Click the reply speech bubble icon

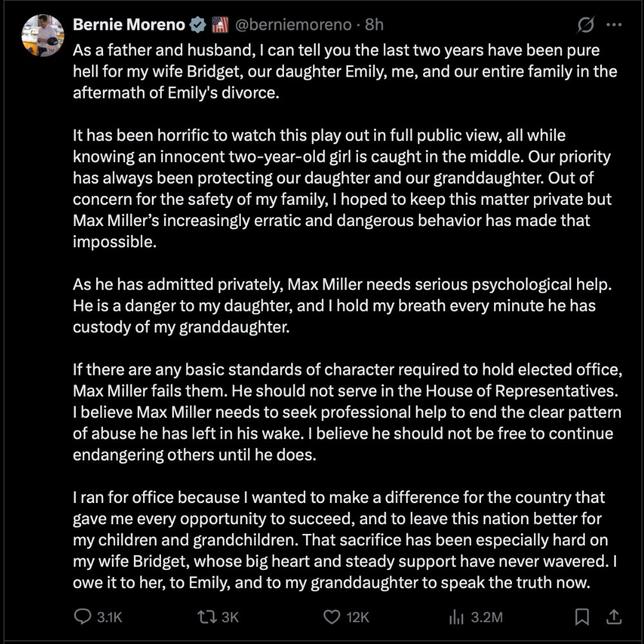[82, 616]
